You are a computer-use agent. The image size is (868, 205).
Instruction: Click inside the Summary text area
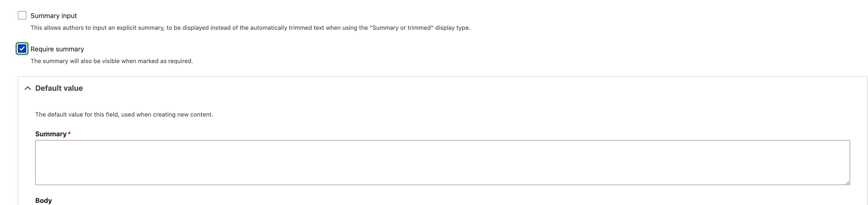[x=442, y=162]
